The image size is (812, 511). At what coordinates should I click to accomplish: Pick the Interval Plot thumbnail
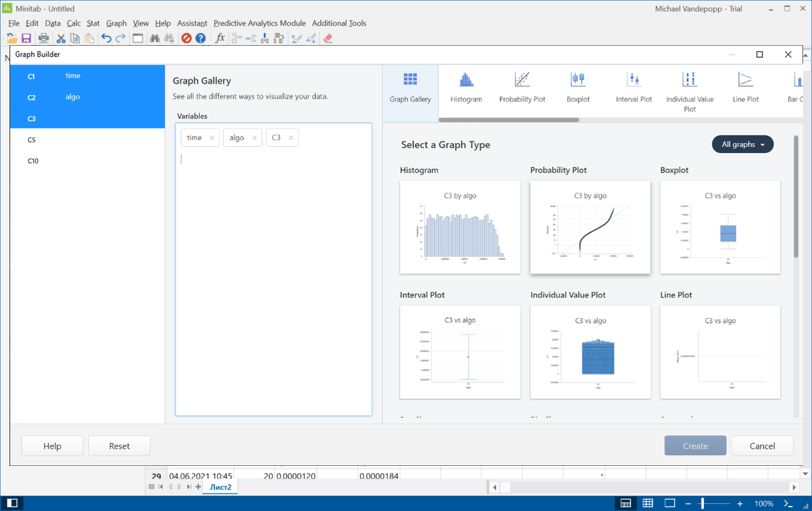(460, 352)
